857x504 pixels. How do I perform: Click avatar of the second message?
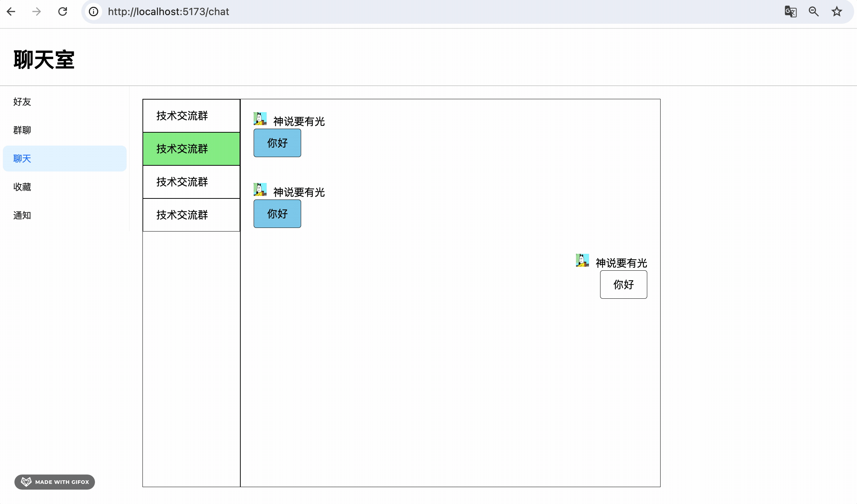click(260, 189)
